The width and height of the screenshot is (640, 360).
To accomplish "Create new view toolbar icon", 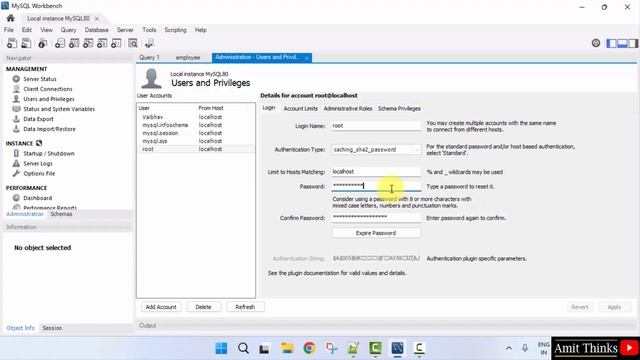I will point(88,43).
